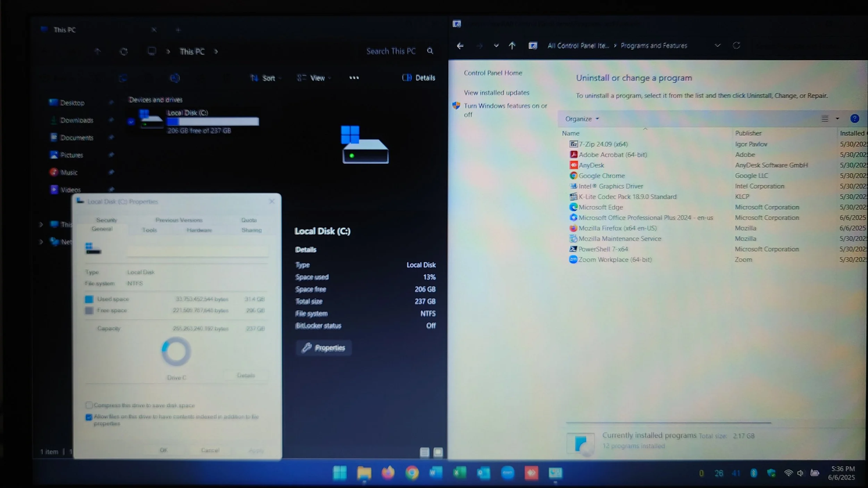This screenshot has height=488, width=868.
Task: Click the Properties button under Local Disk details
Action: pos(324,348)
